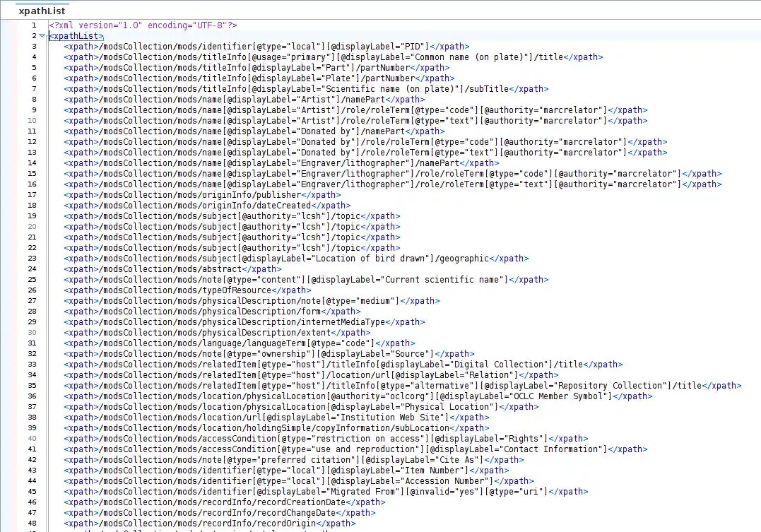Select the opening xpathList tag on line 2
761x532 pixels.
[x=73, y=35]
